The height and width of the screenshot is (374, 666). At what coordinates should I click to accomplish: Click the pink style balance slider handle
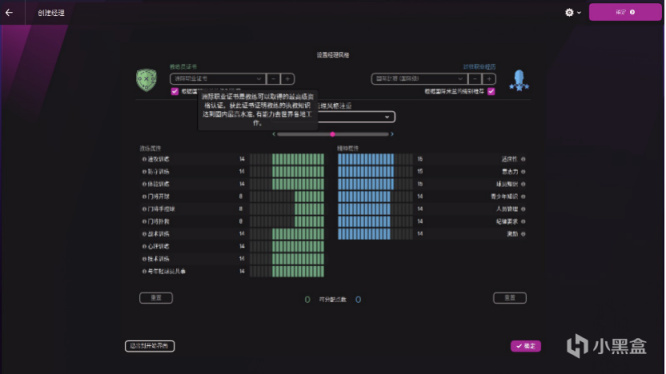point(333,134)
